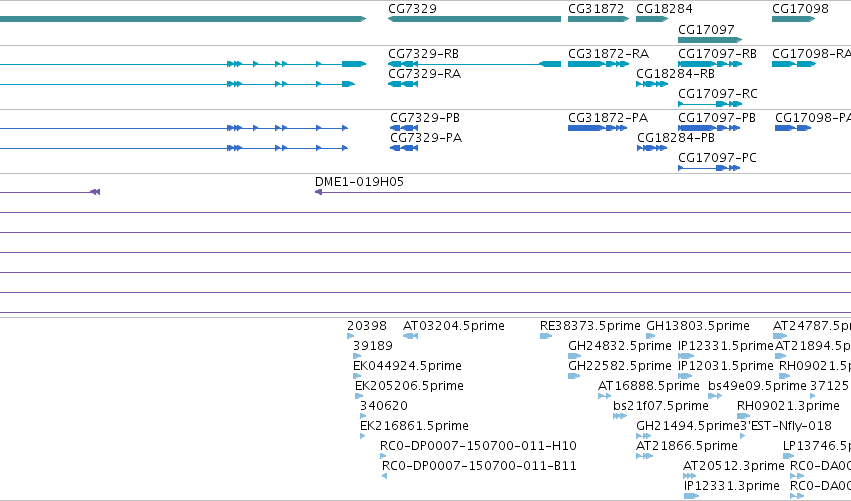Select the CG17098 gene label
This screenshot has width=851, height=501.
point(800,9)
